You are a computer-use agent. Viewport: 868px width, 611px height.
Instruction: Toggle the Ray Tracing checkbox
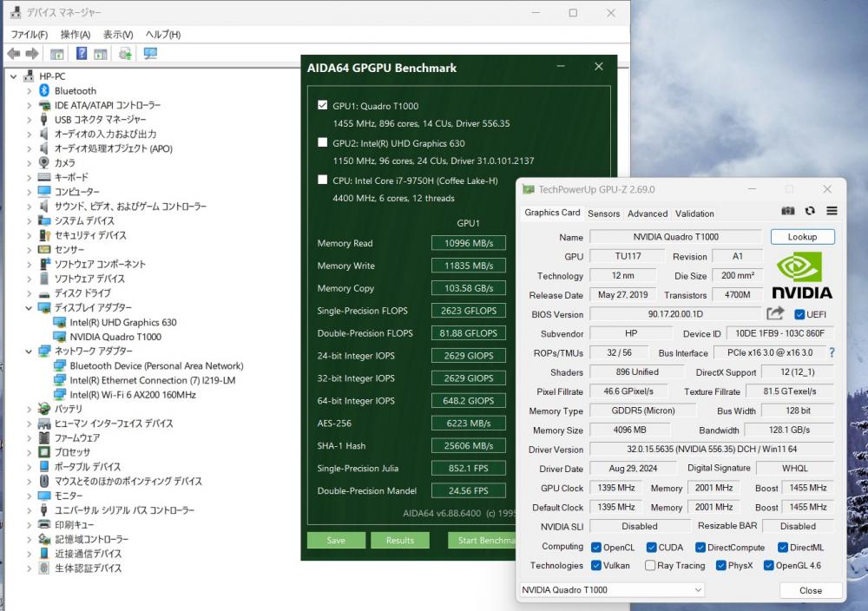tap(650, 566)
